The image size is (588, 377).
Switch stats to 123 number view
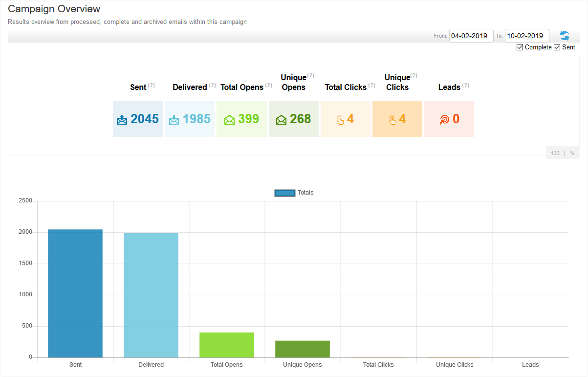(555, 153)
